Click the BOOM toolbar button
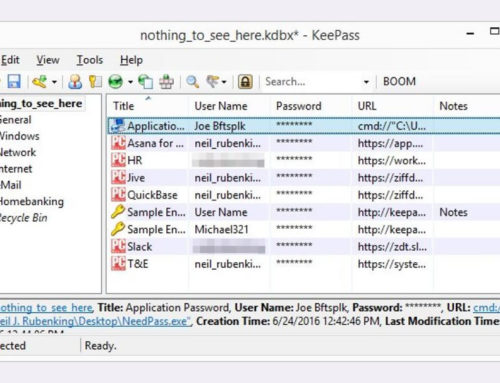Viewport: 500px width, 383px height. 399,81
